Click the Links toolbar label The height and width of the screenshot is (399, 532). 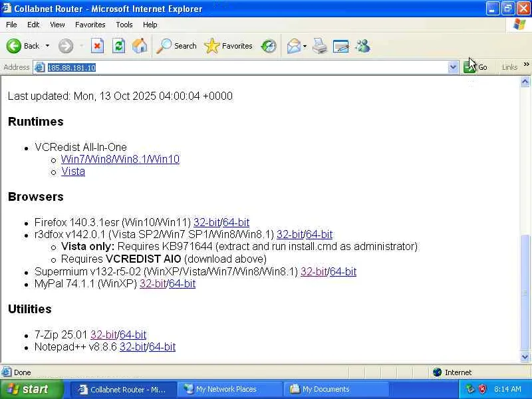[x=509, y=67]
